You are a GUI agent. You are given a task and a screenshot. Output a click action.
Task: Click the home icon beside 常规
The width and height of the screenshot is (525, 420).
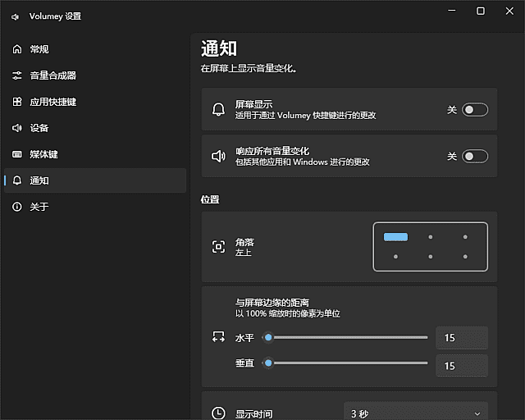(17, 49)
